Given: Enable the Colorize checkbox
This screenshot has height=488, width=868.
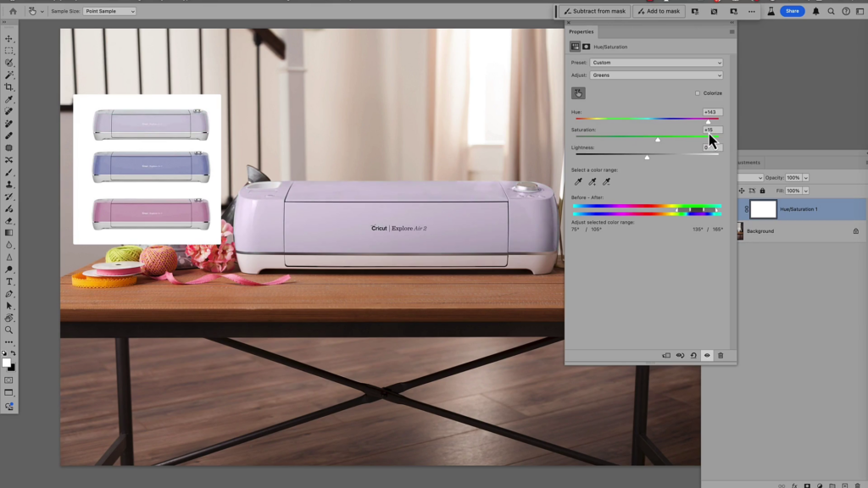Looking at the screenshot, I should 698,93.
